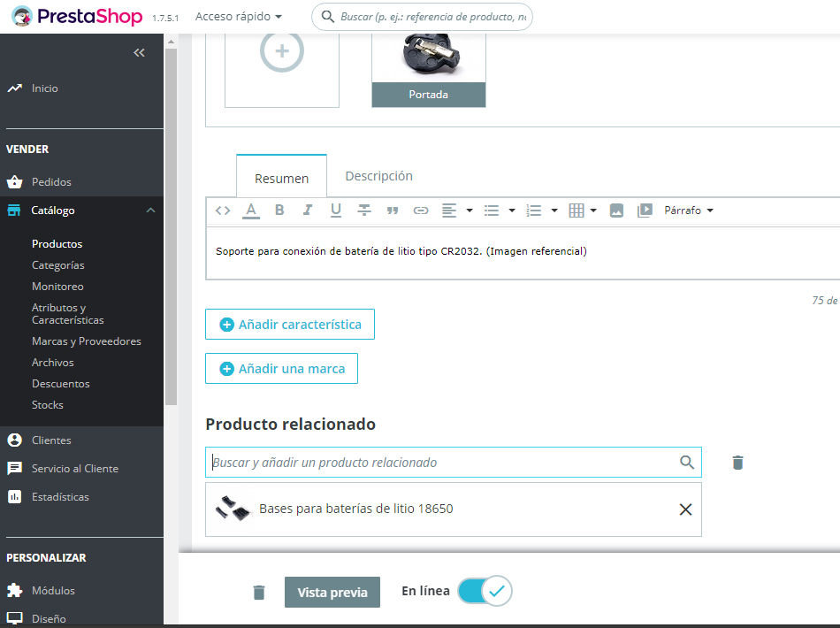Open Inicio in sidebar
The image size is (840, 628).
pyautogui.click(x=44, y=88)
